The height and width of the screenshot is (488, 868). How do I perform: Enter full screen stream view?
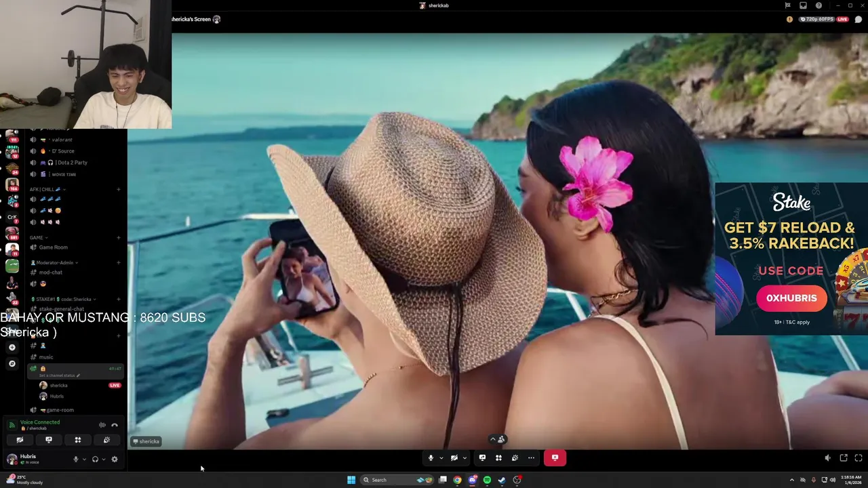coord(859,458)
